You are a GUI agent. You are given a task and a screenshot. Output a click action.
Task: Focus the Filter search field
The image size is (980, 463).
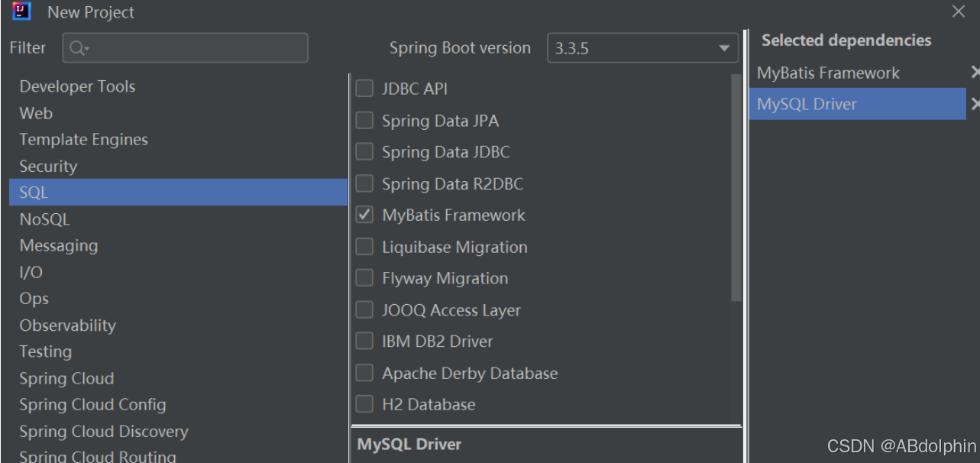click(x=186, y=47)
